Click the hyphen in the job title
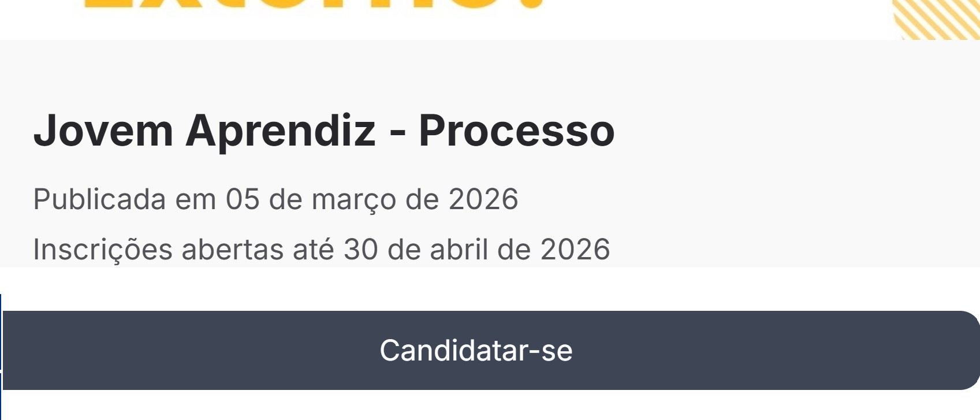Viewport: 980px width, 420px height. pyautogui.click(x=397, y=133)
